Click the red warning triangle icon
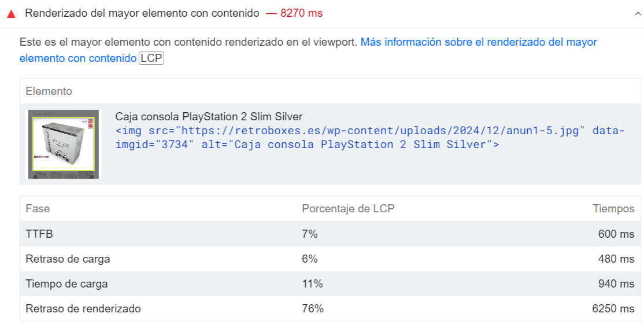Screen dimensions: 644x328 pyautogui.click(x=11, y=14)
